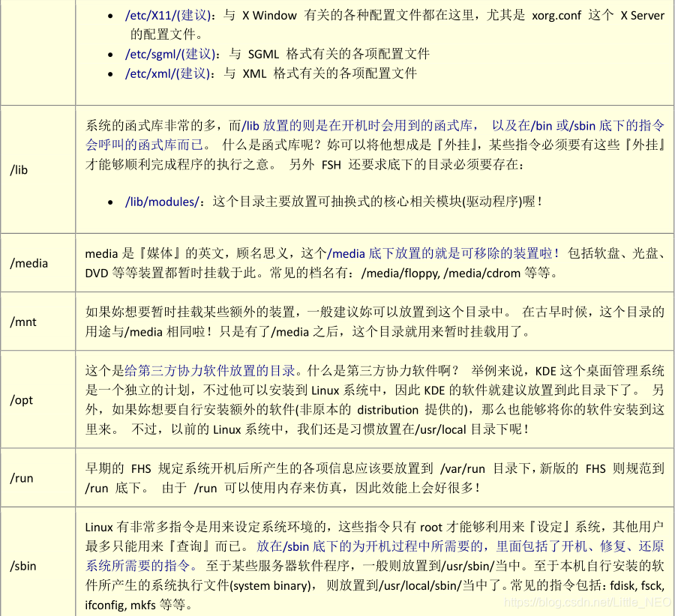
Task: Click the /lib row header cell
Action: pos(18,169)
